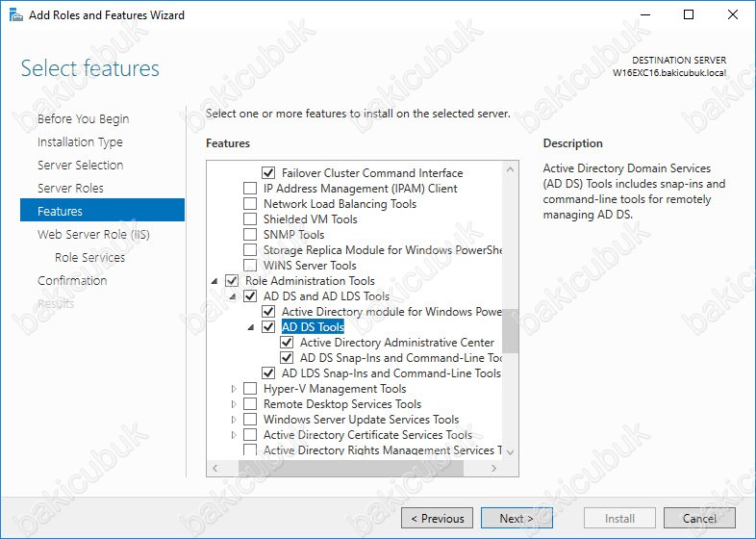Click the wizard icon in title bar
The image size is (756, 539).
(16, 15)
